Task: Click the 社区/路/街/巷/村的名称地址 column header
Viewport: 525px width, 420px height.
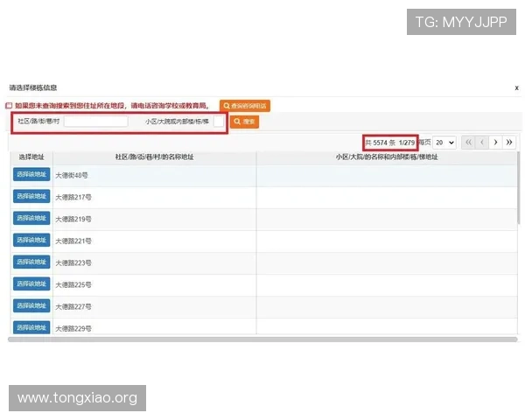Action: [x=154, y=157]
